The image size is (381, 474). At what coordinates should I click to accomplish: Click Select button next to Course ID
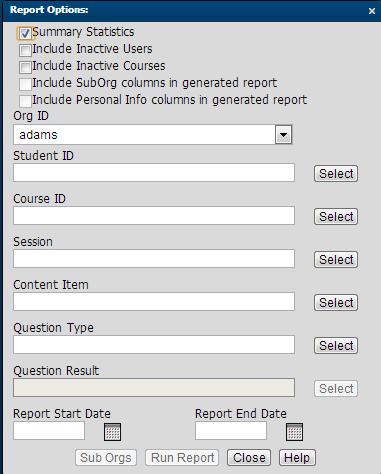click(336, 216)
